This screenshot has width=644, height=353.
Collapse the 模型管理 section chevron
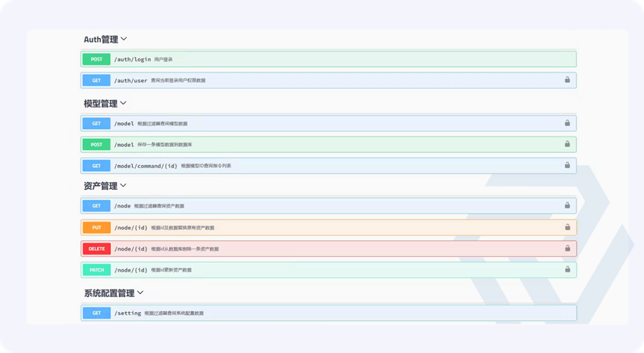pos(124,103)
